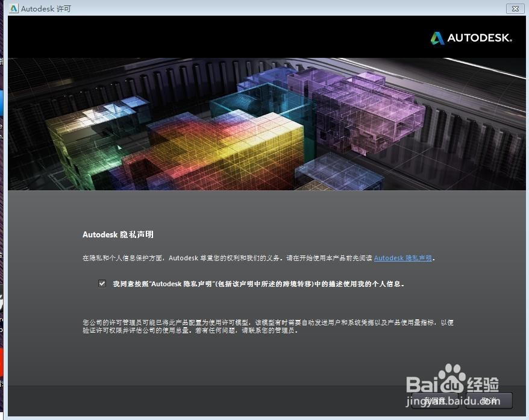This screenshot has width=529, height=420.
Task: Click the Autodesk 许可 title bar text
Action: 45,8
